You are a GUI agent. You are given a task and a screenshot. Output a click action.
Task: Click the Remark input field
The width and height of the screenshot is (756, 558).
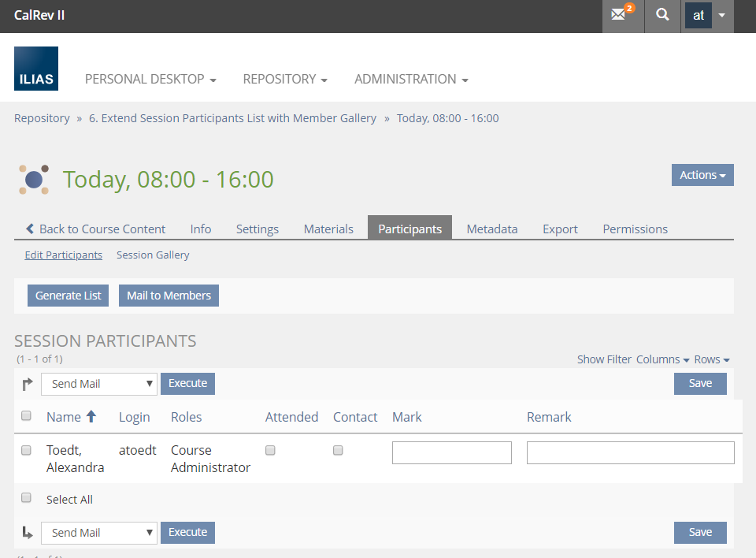pyautogui.click(x=630, y=452)
